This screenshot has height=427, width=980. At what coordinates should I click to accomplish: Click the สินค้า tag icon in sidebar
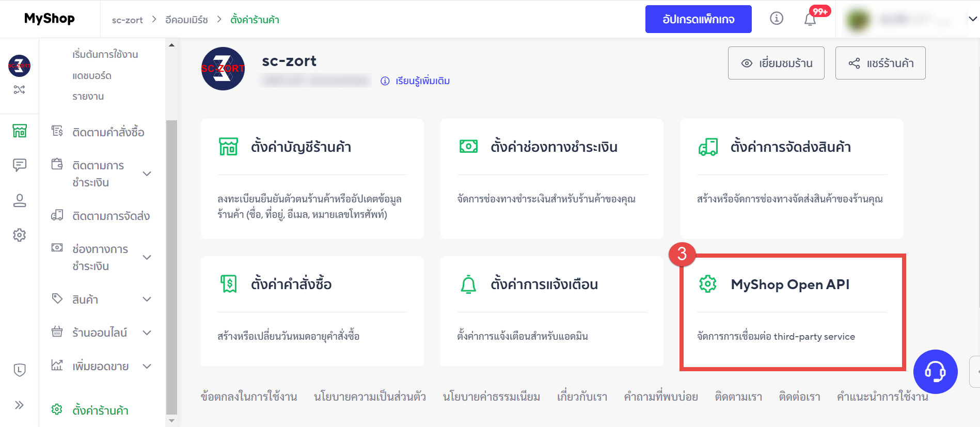click(x=57, y=298)
